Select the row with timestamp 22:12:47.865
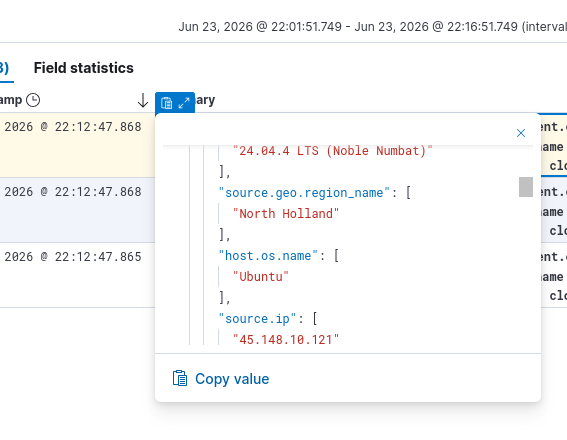This screenshot has height=440, width=567. [x=73, y=257]
